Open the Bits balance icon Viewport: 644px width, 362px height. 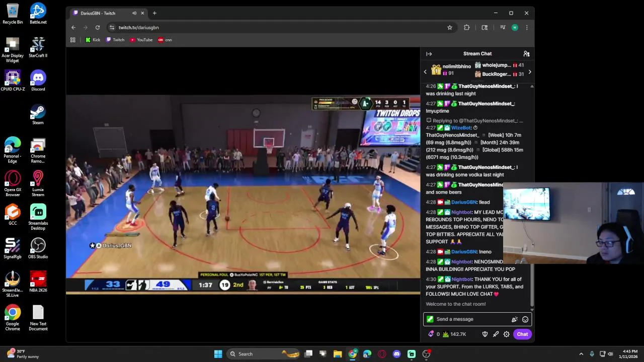coord(431,334)
